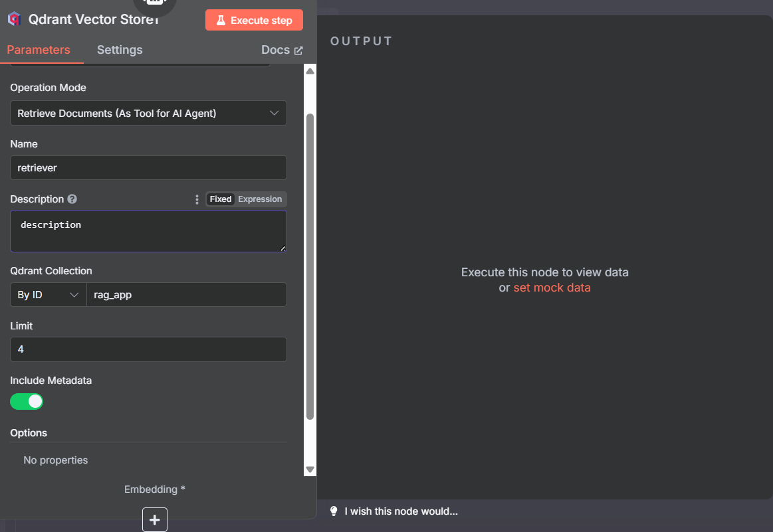Click the parameters panel scrollbar thumb
This screenshot has height=532, width=773.
(310, 266)
